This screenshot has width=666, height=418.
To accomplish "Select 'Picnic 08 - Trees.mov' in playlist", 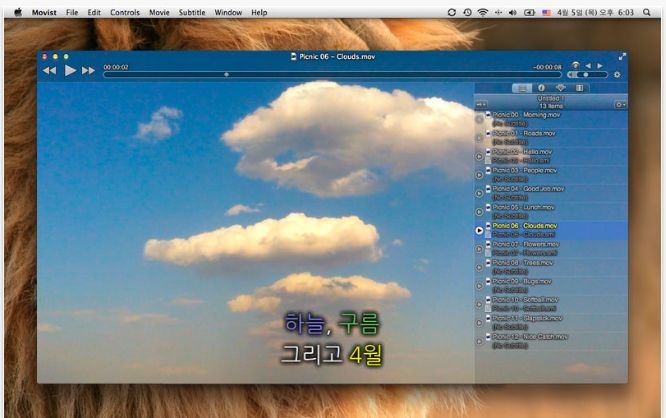I will (x=522, y=263).
